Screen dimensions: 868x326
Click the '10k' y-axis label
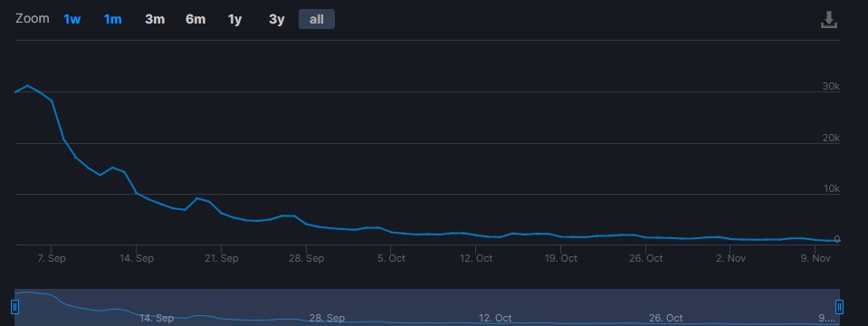[x=832, y=188]
